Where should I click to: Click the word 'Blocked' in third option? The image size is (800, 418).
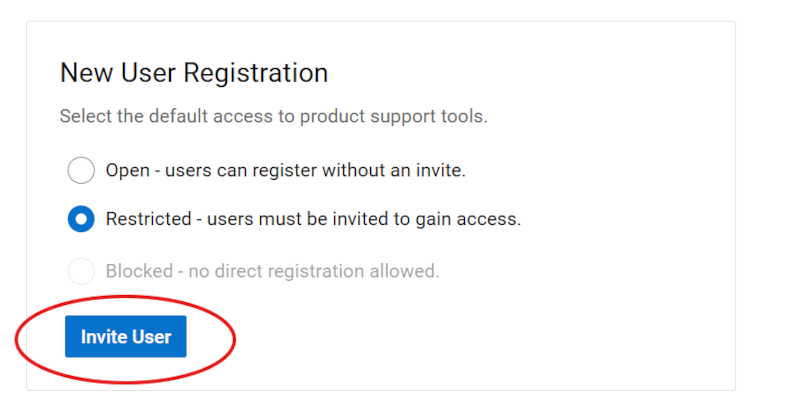pyautogui.click(x=139, y=271)
